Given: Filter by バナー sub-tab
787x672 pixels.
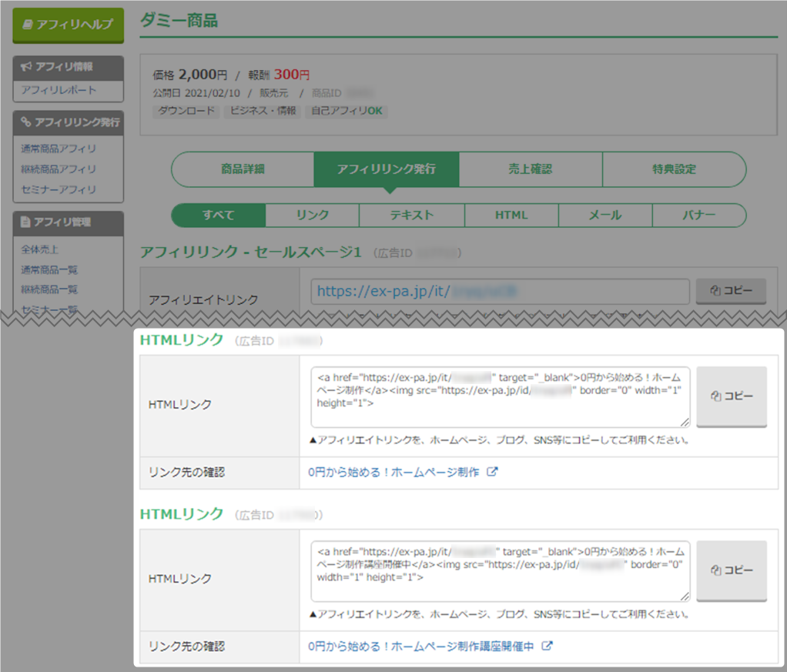Looking at the screenshot, I should [698, 216].
